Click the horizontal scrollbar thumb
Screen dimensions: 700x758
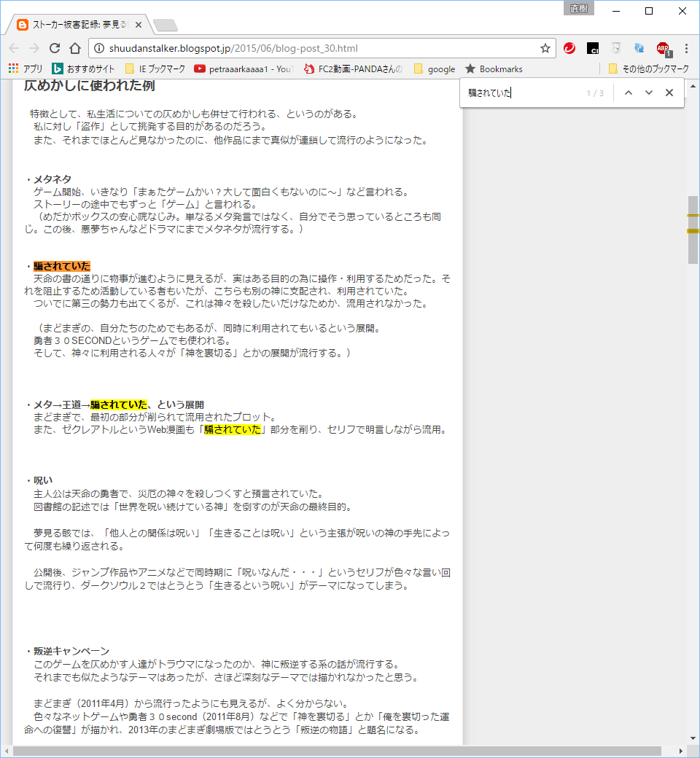(x=337, y=751)
